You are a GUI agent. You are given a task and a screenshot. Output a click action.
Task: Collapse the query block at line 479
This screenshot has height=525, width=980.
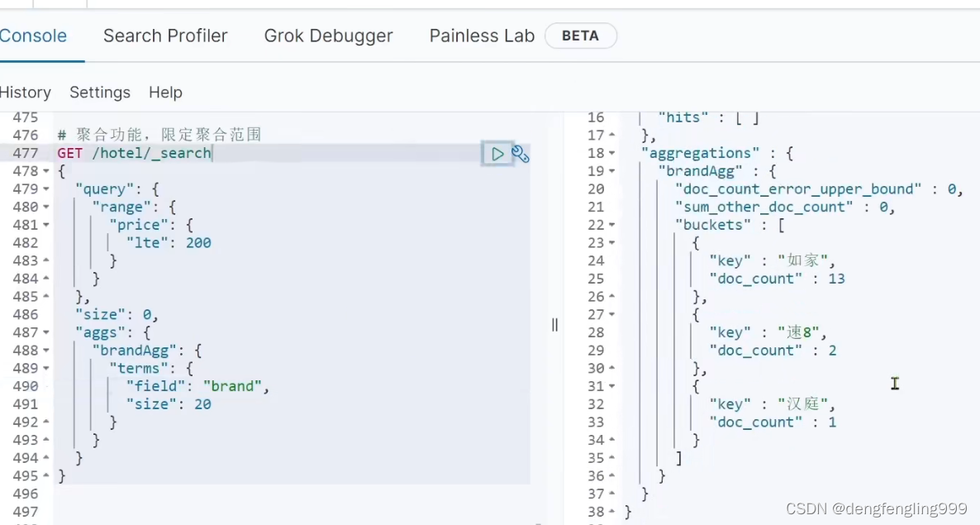(46, 189)
